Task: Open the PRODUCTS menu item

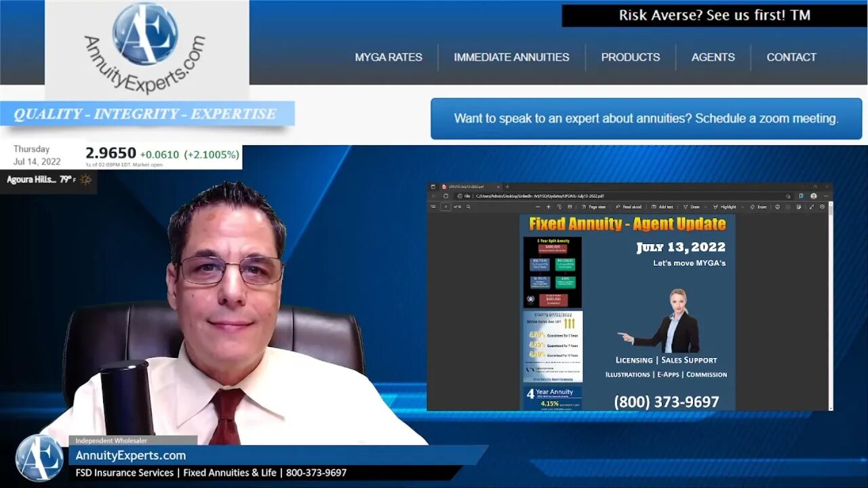Action: [630, 57]
